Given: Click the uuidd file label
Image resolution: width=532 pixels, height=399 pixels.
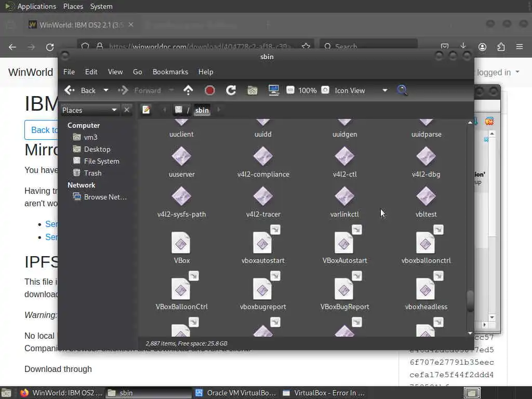Looking at the screenshot, I should pyautogui.click(x=263, y=134).
